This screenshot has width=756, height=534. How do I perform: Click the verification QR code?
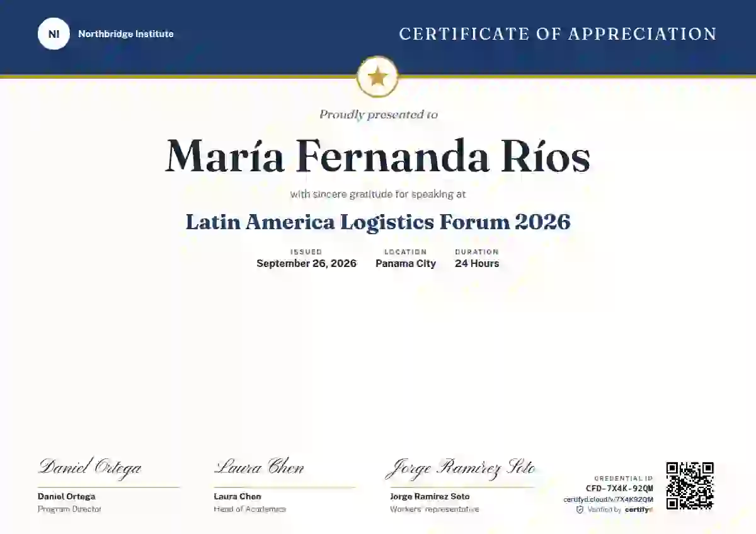tap(690, 486)
